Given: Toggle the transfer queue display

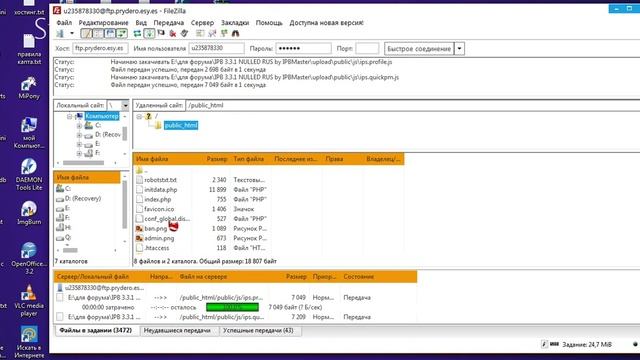Looking at the screenshot, I should pyautogui.click(x=122, y=33).
